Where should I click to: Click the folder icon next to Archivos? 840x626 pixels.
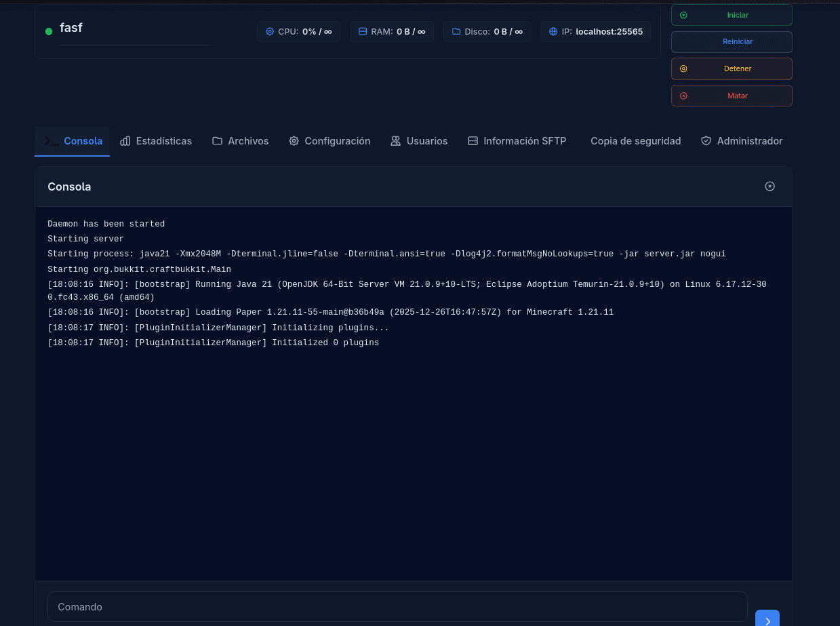[217, 140]
